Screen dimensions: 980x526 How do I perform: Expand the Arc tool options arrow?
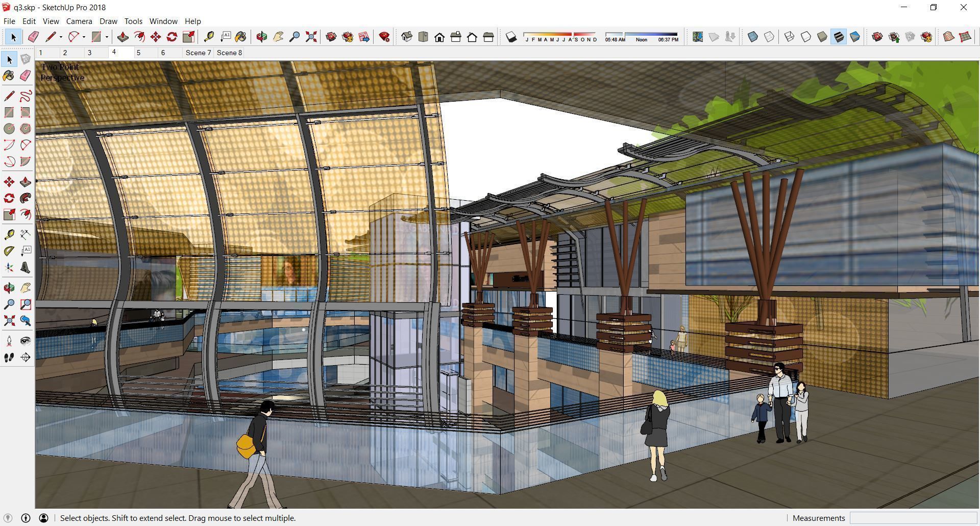point(84,36)
